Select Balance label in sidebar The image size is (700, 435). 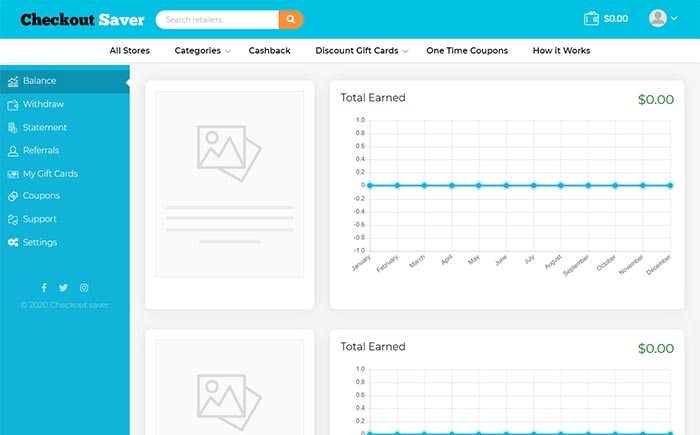40,80
